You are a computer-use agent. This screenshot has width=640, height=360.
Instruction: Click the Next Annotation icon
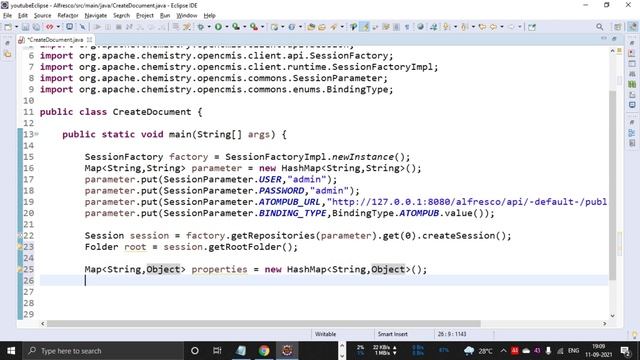point(447,27)
